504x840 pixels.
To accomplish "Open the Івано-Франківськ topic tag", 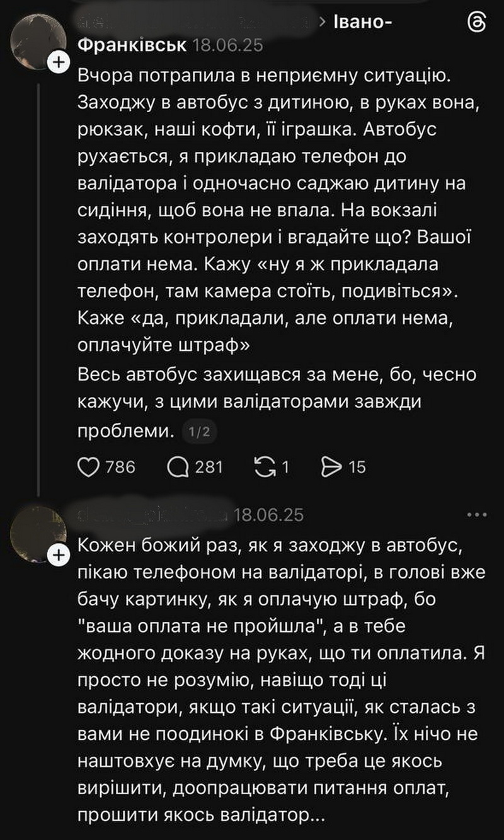I will [x=132, y=45].
